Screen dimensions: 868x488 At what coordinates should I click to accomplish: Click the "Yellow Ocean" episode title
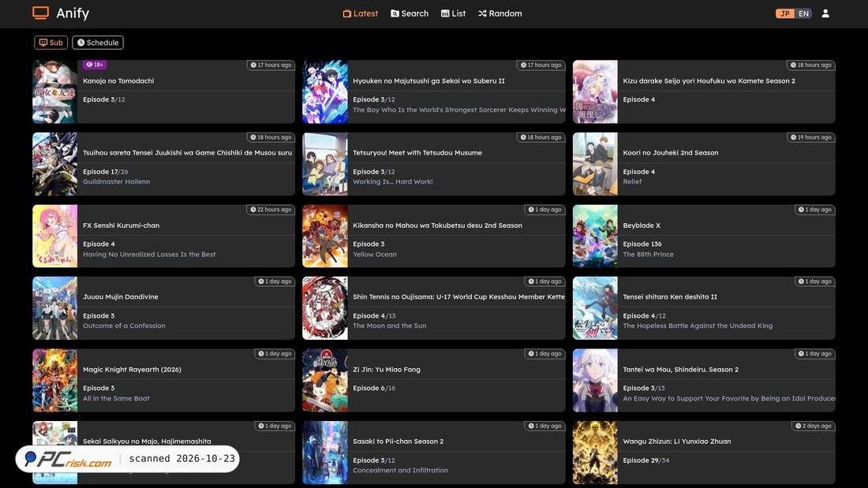click(x=375, y=255)
